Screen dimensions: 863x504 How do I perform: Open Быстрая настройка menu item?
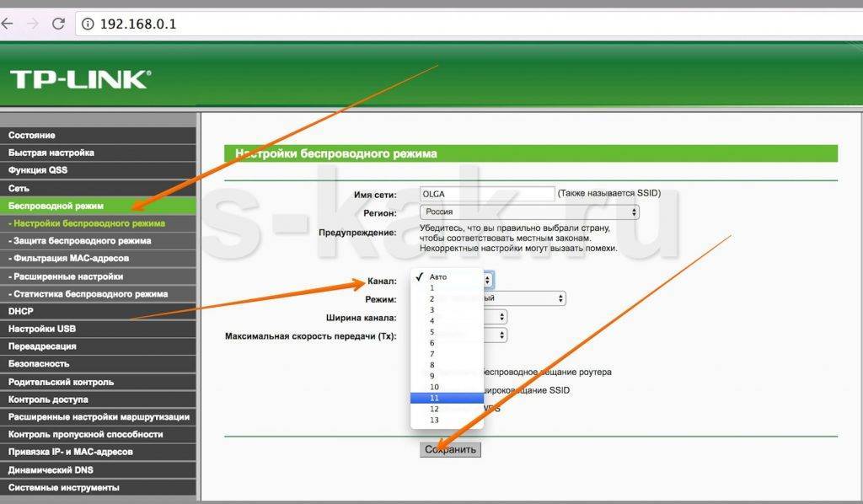click(98, 153)
